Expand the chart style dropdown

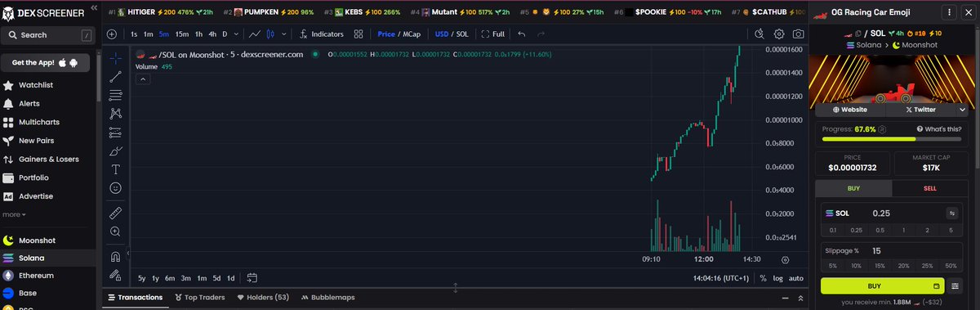(283, 34)
